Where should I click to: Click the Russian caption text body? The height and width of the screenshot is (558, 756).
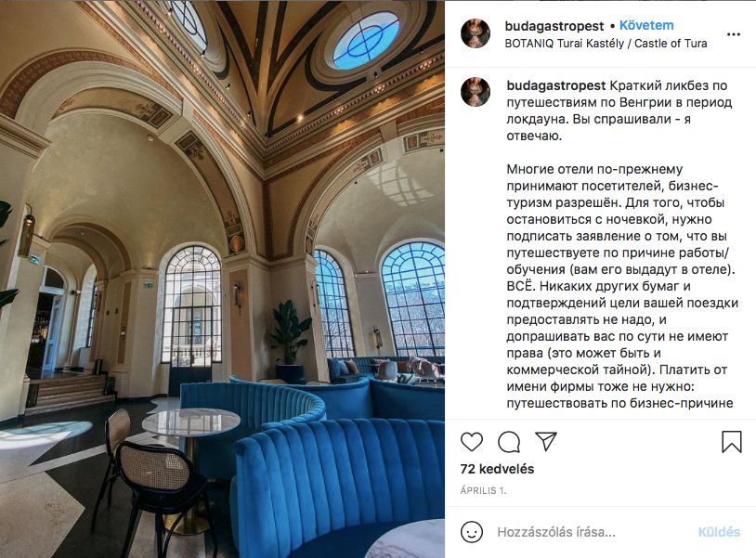(x=620, y=244)
